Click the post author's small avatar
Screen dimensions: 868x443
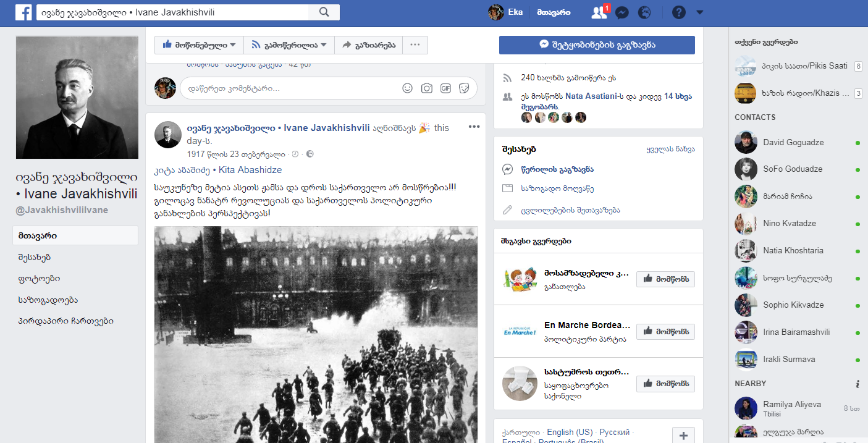167,134
